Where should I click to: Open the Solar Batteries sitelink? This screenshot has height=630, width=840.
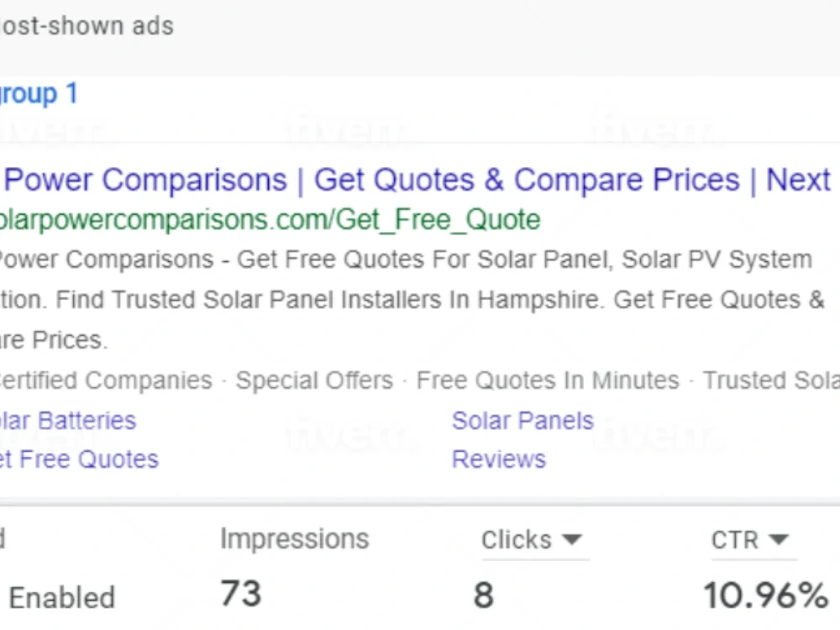coord(68,421)
